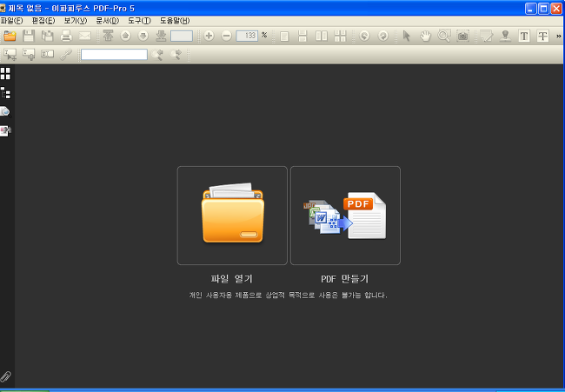Open the bookmarks tree side panel

(5, 93)
